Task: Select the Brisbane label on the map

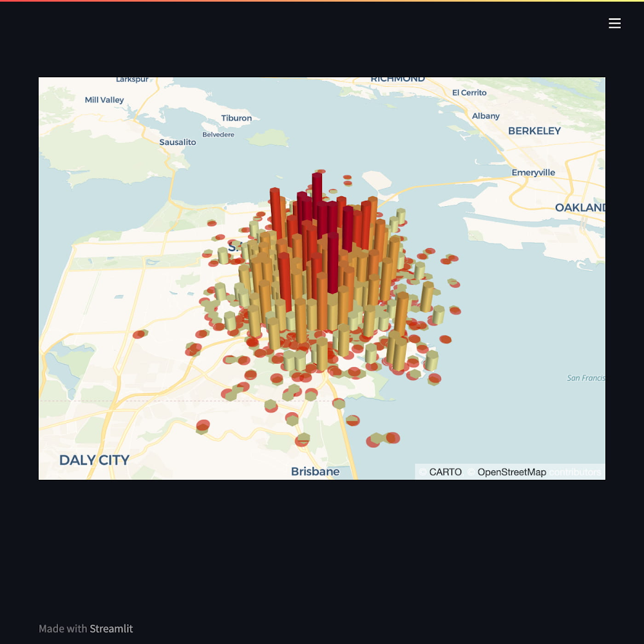Action: click(x=315, y=471)
